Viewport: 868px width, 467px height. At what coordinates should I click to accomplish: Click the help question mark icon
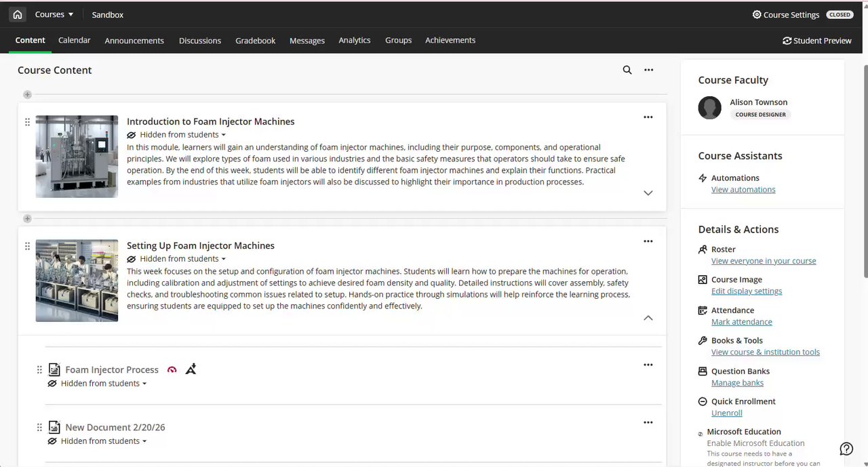pyautogui.click(x=846, y=449)
